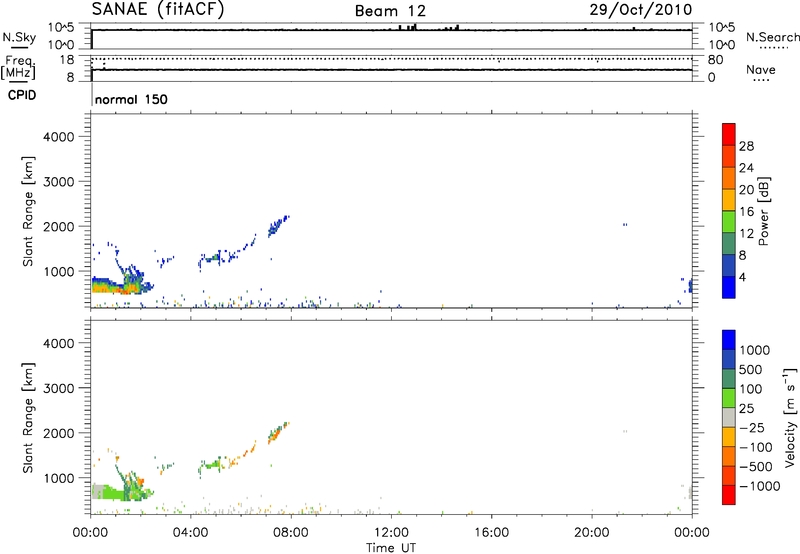Screen dimensions: 800x554
Task: Click the '4' label on the Power colorbar
Action: click(742, 277)
